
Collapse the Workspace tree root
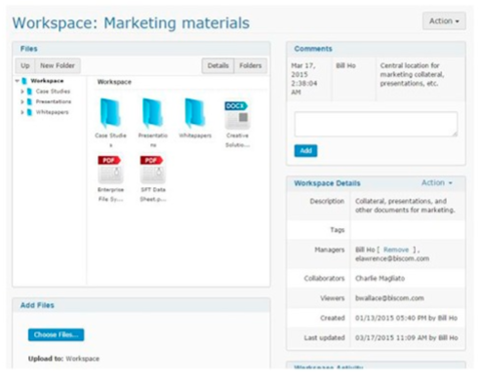tap(17, 81)
